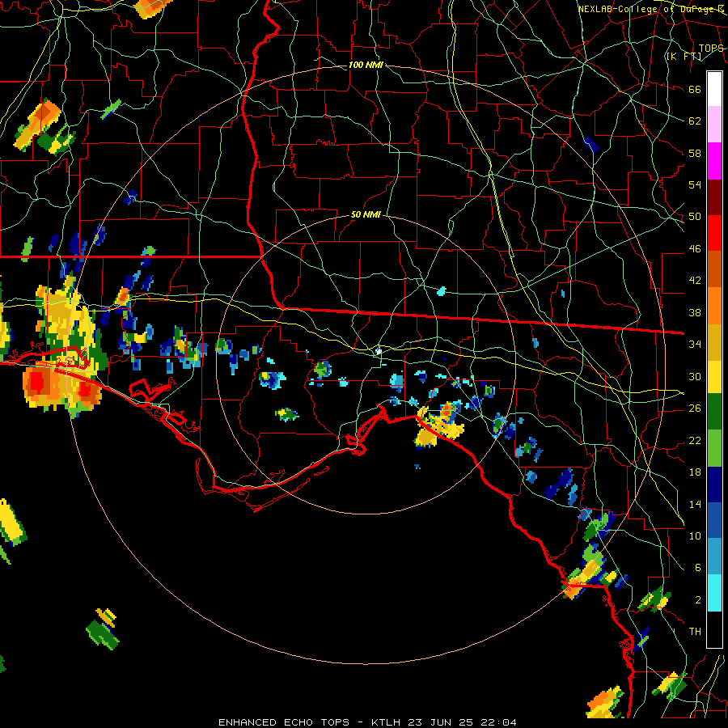Click the legend value "42"

tap(695, 281)
